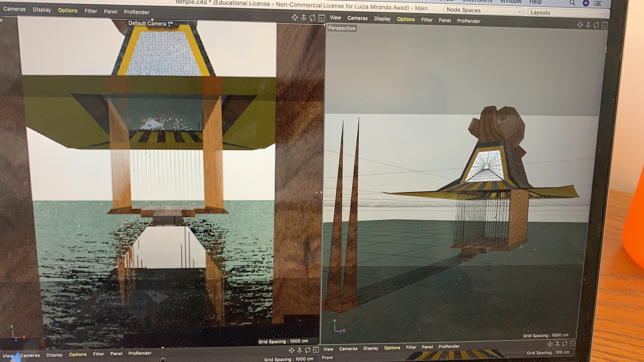The width and height of the screenshot is (644, 362).
Task: Click the pan icon in bottom-left viewport header
Action: coord(291,350)
